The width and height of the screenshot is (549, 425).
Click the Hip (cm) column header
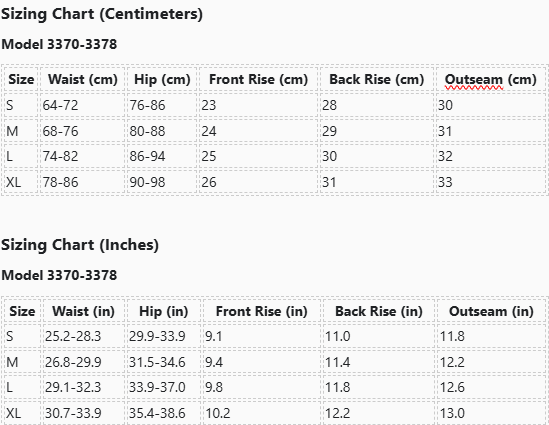[x=162, y=79]
